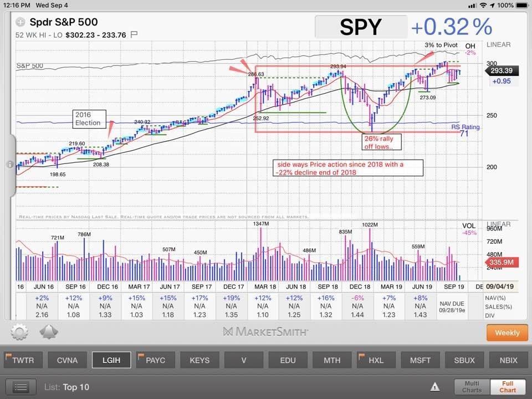Viewport: 532px width, 399px height.
Task: Tap the warning triangle icon
Action: tap(434, 387)
